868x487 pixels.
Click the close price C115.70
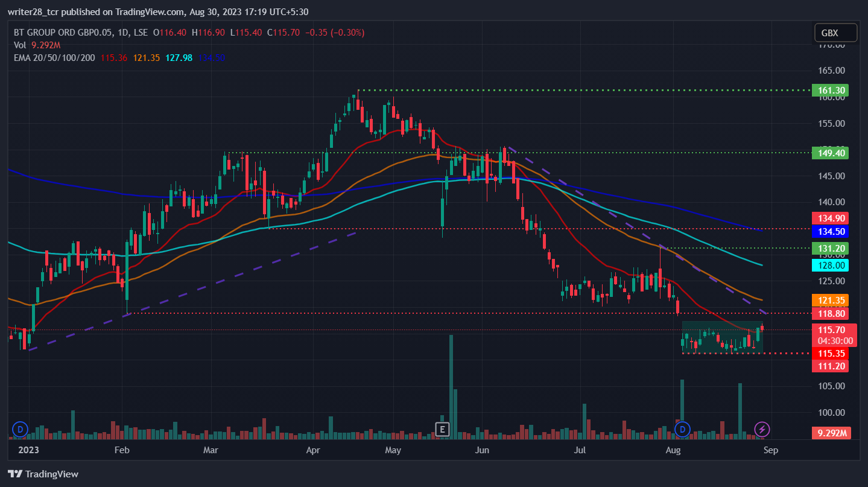pyautogui.click(x=282, y=33)
